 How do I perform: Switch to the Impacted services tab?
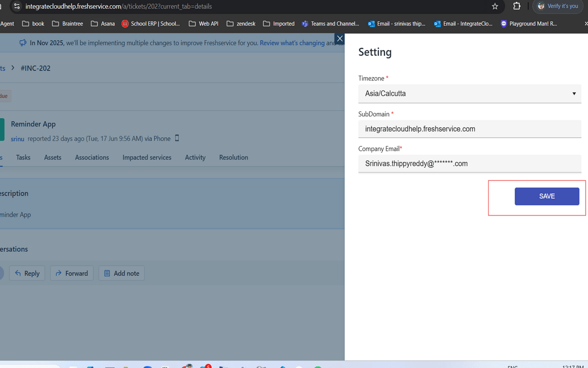(x=147, y=158)
